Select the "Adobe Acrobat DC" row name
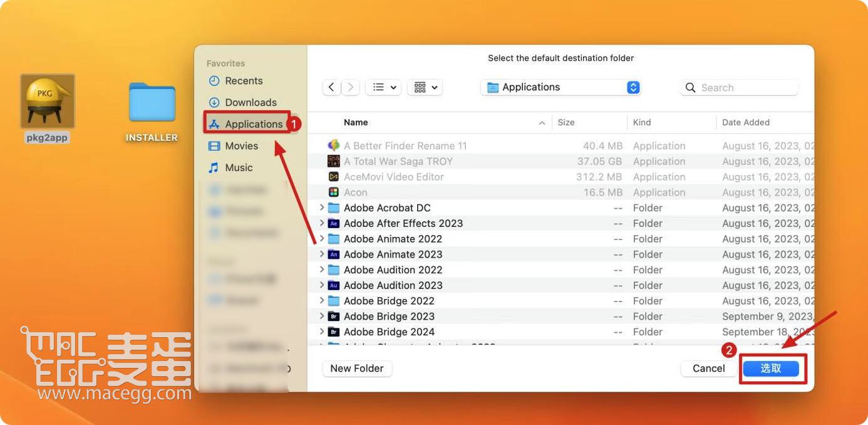 coord(387,207)
